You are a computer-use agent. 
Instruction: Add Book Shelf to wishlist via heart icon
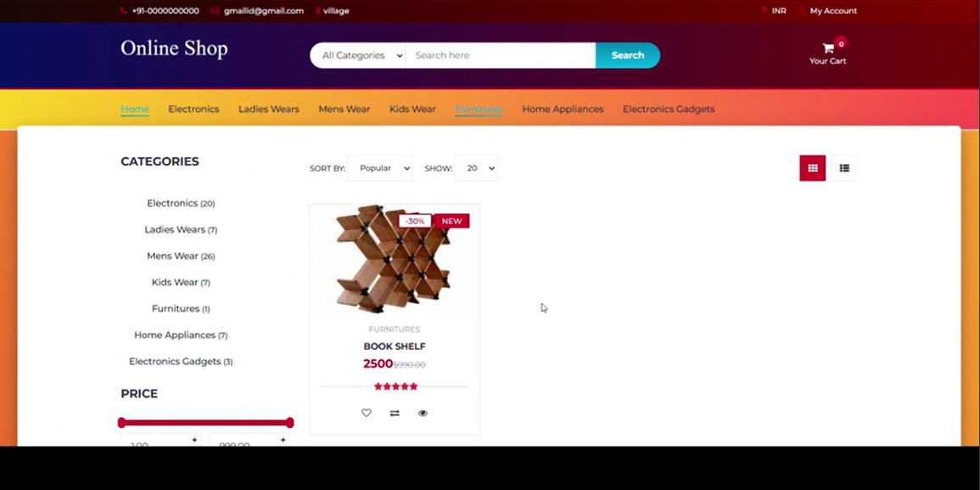366,413
